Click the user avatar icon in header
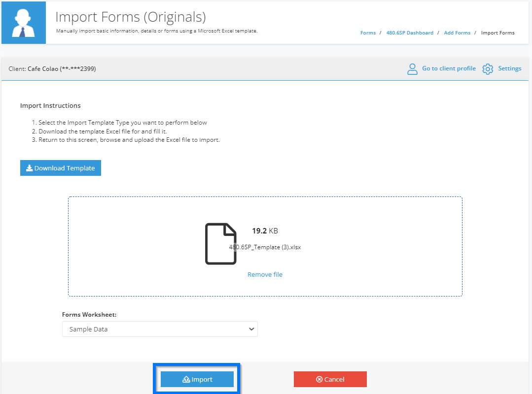Screen dimensions: 532x394 coord(23,23)
